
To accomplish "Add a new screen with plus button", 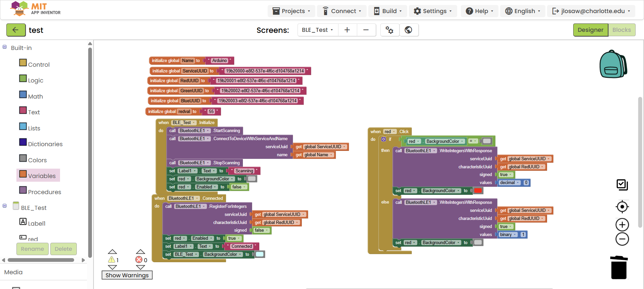I will pos(347,30).
